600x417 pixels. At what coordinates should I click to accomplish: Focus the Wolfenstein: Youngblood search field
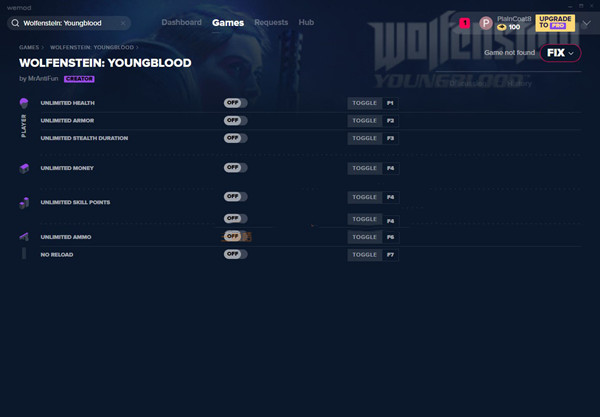click(75, 22)
